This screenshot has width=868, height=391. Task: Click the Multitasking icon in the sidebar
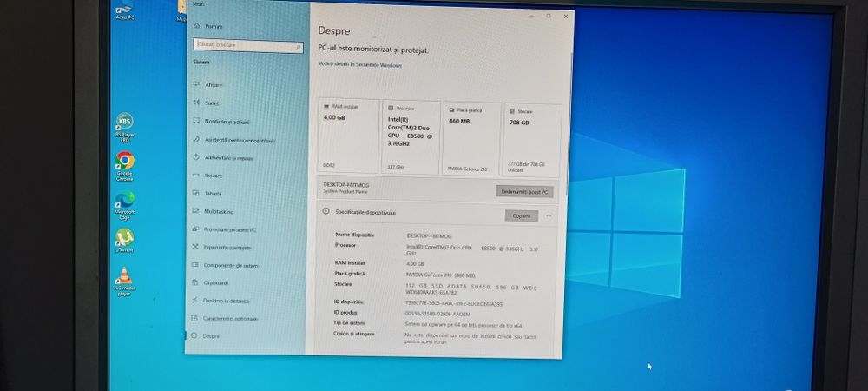click(x=195, y=211)
